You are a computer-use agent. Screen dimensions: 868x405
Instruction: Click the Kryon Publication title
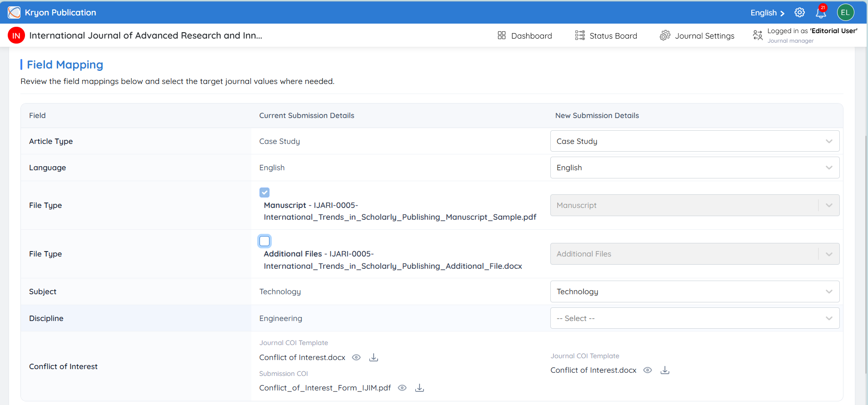(x=60, y=12)
